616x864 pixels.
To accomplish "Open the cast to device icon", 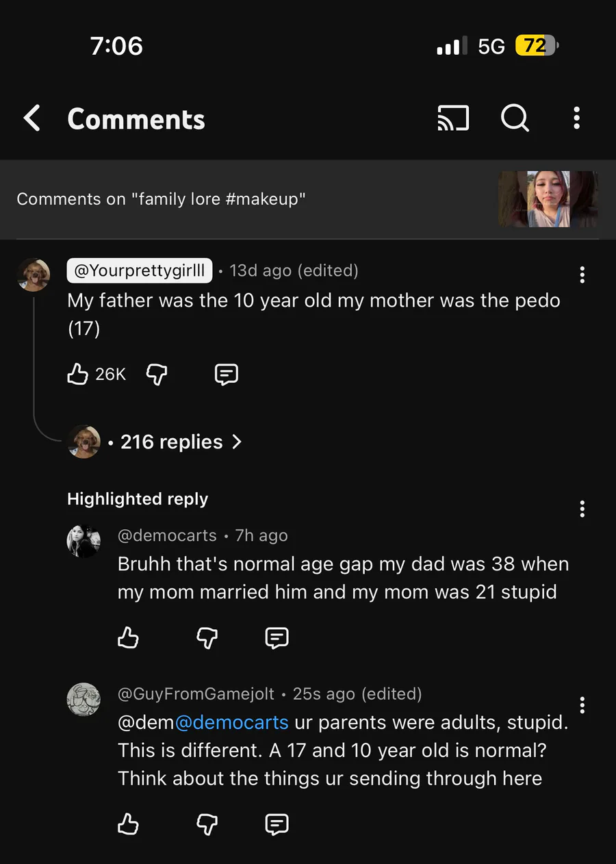I will pos(453,118).
